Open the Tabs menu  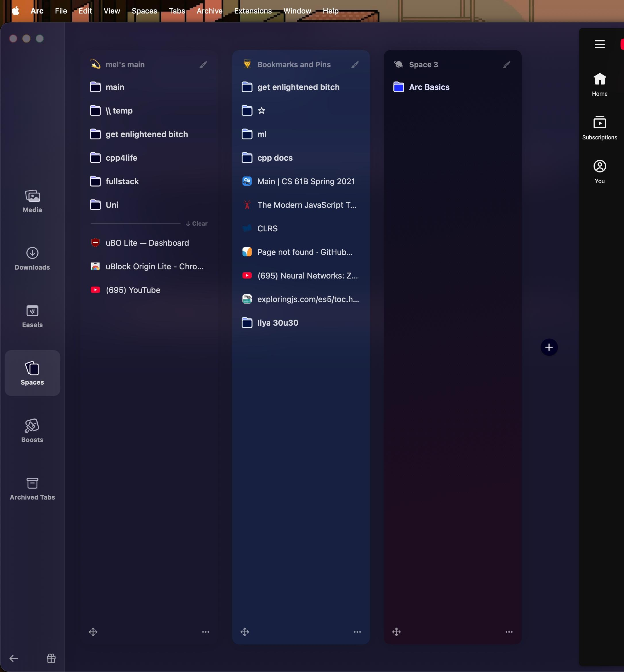(x=177, y=11)
